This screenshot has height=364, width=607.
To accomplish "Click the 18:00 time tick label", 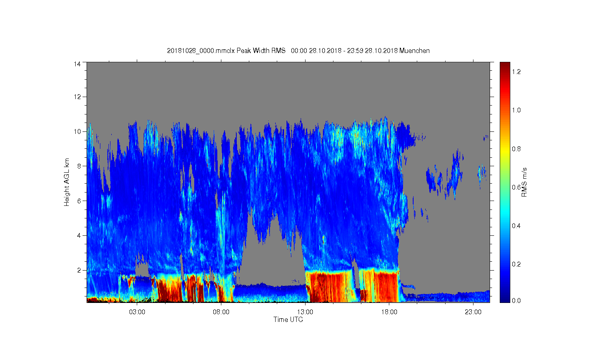I will coord(389,312).
